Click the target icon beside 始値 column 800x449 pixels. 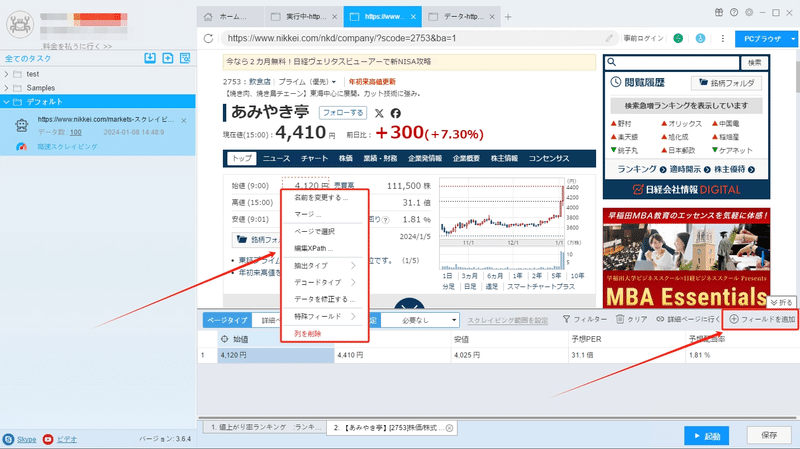pyautogui.click(x=224, y=339)
